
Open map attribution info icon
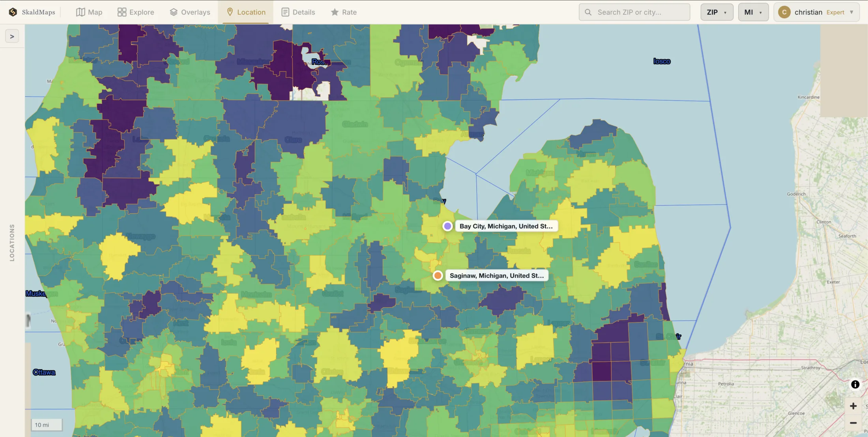click(x=855, y=384)
